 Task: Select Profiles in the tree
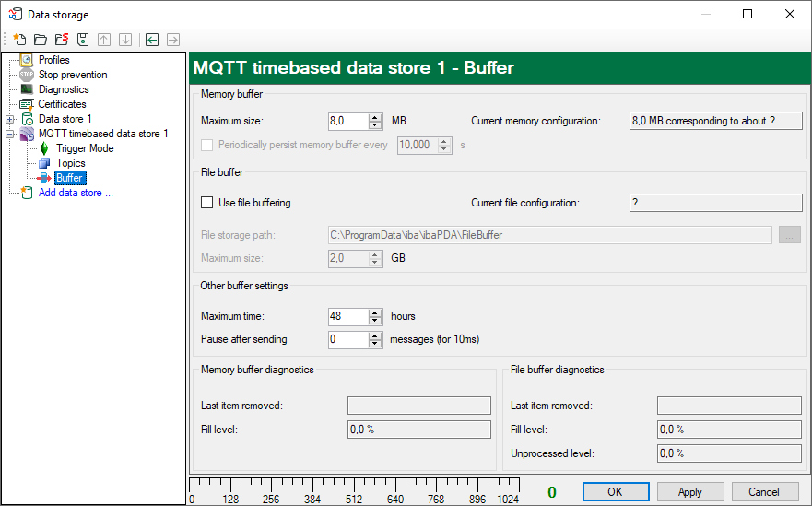pyautogui.click(x=53, y=60)
